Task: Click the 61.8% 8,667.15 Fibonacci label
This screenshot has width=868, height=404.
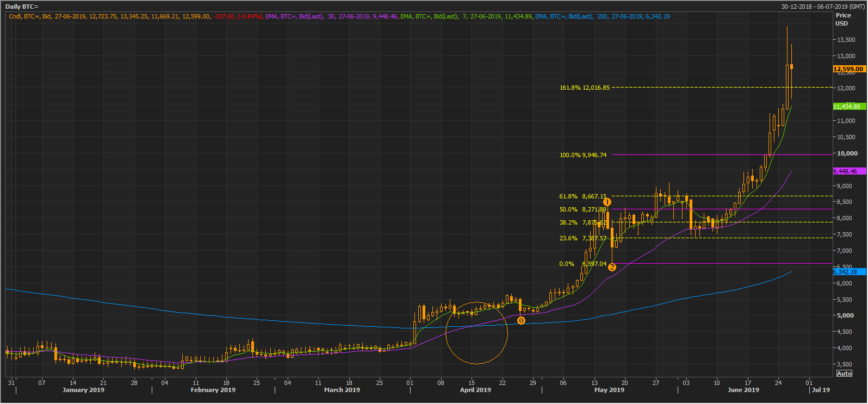Action: coord(583,196)
